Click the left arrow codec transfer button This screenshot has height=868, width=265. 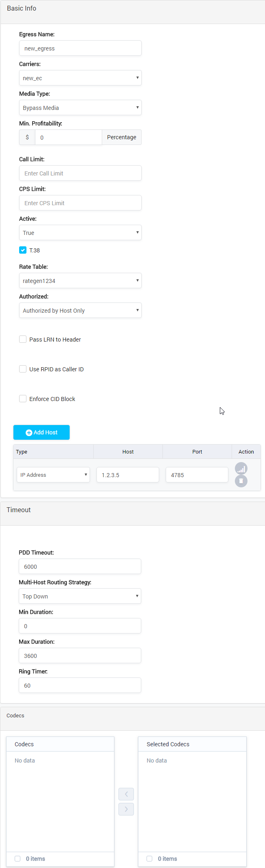pos(126,794)
